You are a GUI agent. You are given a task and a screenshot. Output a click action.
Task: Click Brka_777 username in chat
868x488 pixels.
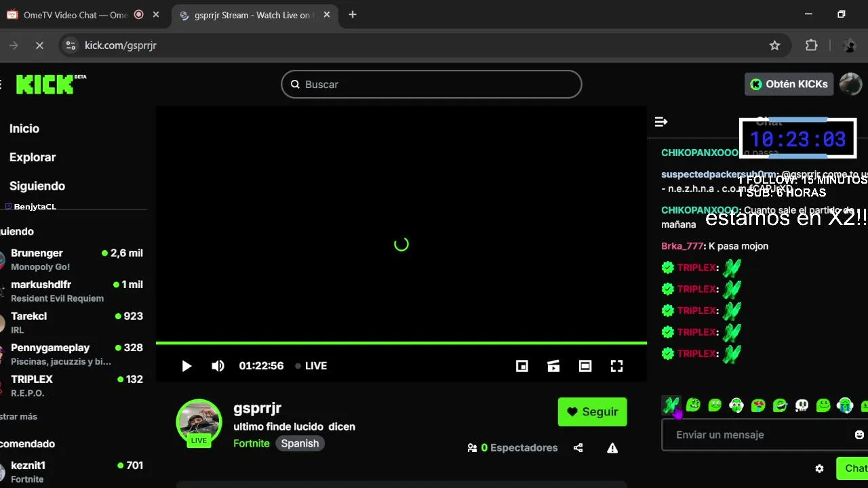click(682, 246)
